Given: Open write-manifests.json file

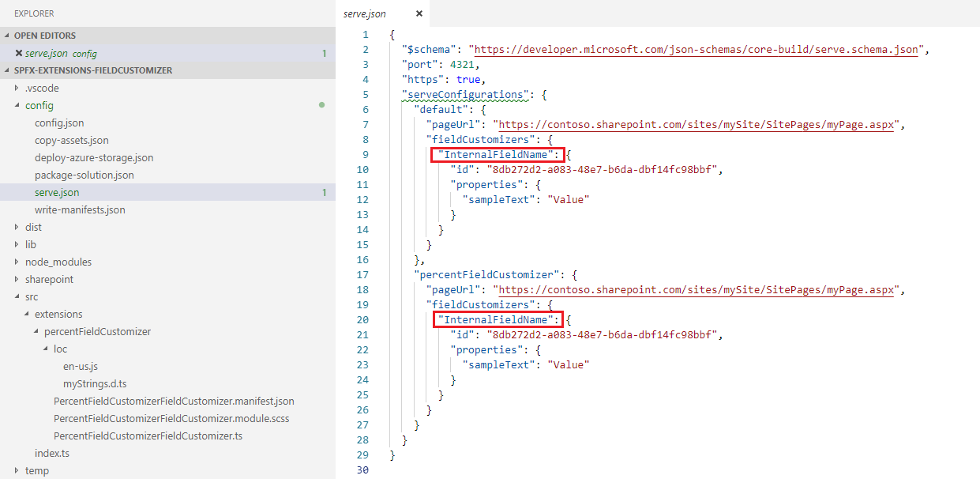Looking at the screenshot, I should point(80,210).
